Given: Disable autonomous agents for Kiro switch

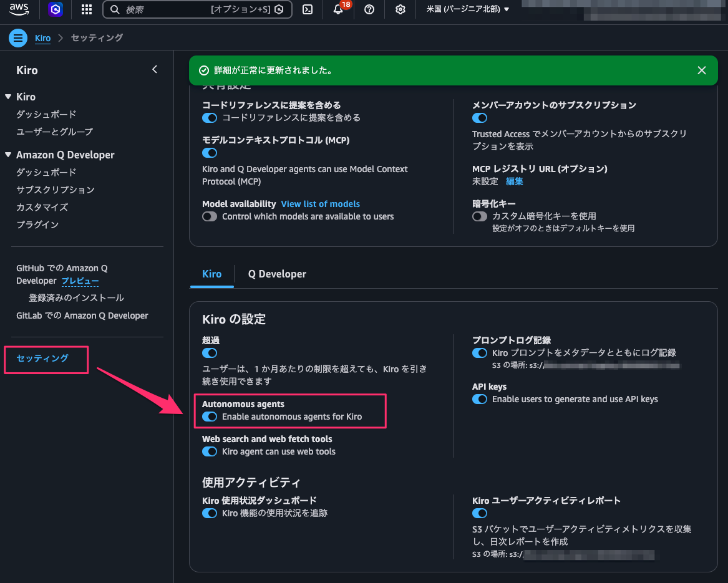Looking at the screenshot, I should click(x=210, y=417).
